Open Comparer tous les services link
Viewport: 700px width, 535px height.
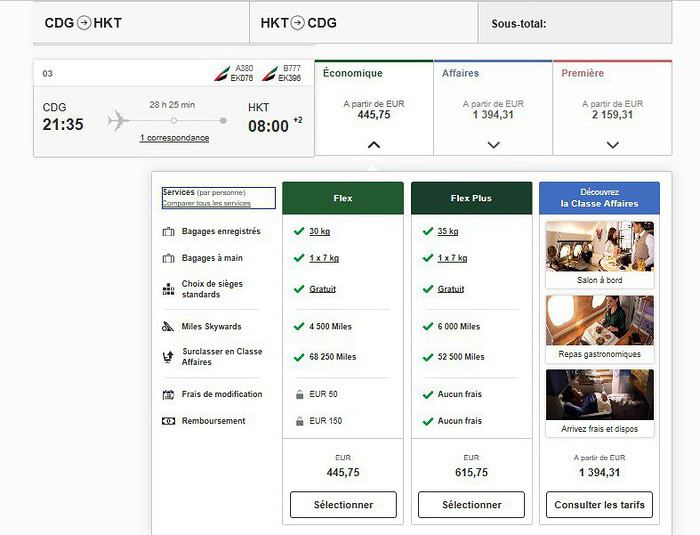click(206, 203)
